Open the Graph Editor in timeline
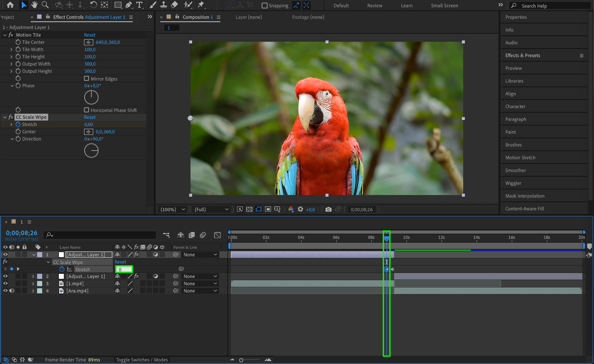This screenshot has height=364, width=594. (217, 235)
